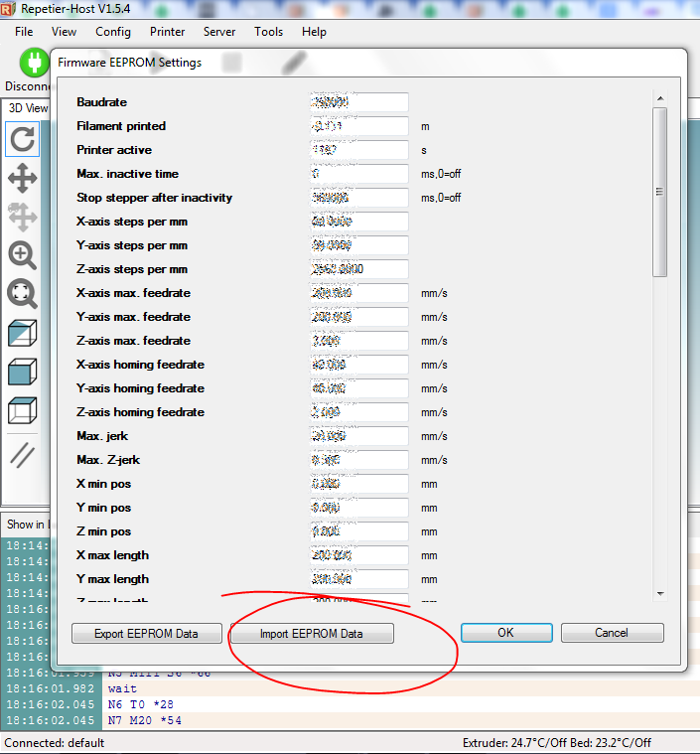Click Export EEPROM Data button
Image resolution: width=700 pixels, height=754 pixels.
[x=146, y=633]
